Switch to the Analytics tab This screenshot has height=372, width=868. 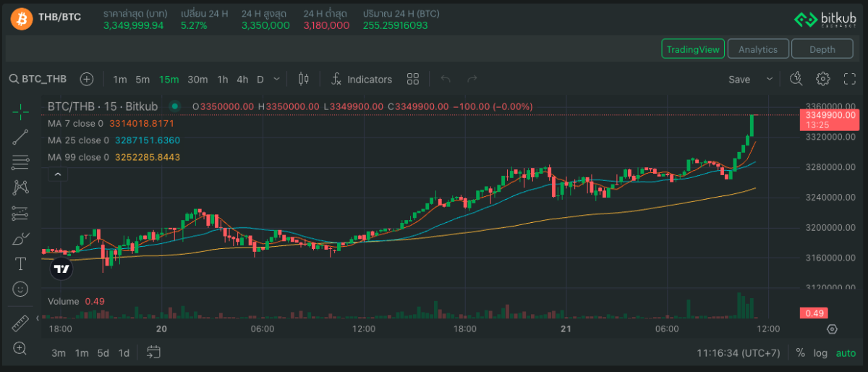tap(758, 48)
